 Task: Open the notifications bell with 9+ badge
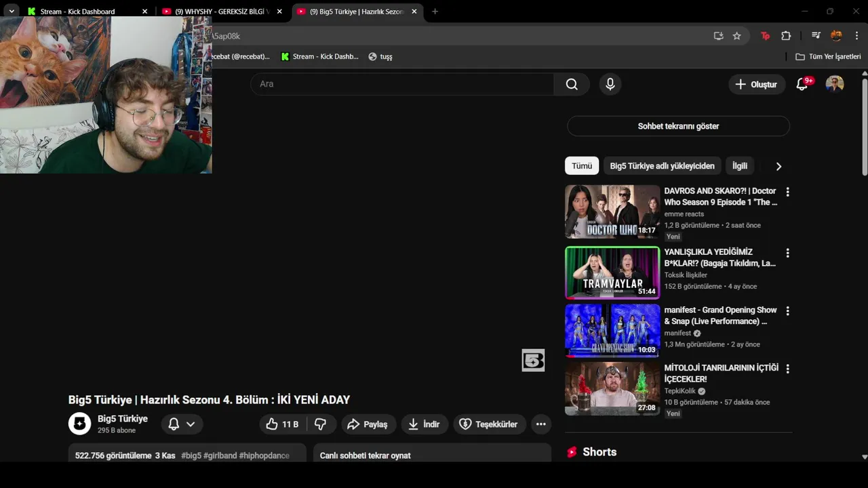coord(802,84)
